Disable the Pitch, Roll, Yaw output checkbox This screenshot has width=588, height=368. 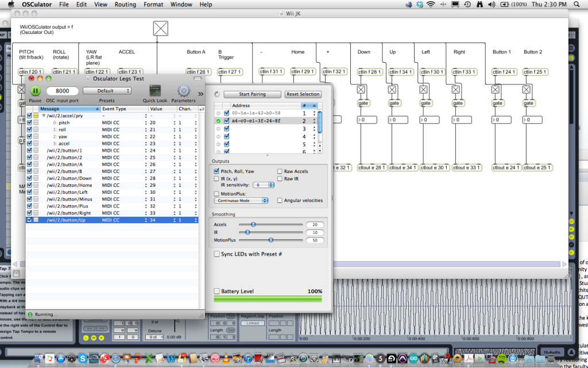pos(216,171)
